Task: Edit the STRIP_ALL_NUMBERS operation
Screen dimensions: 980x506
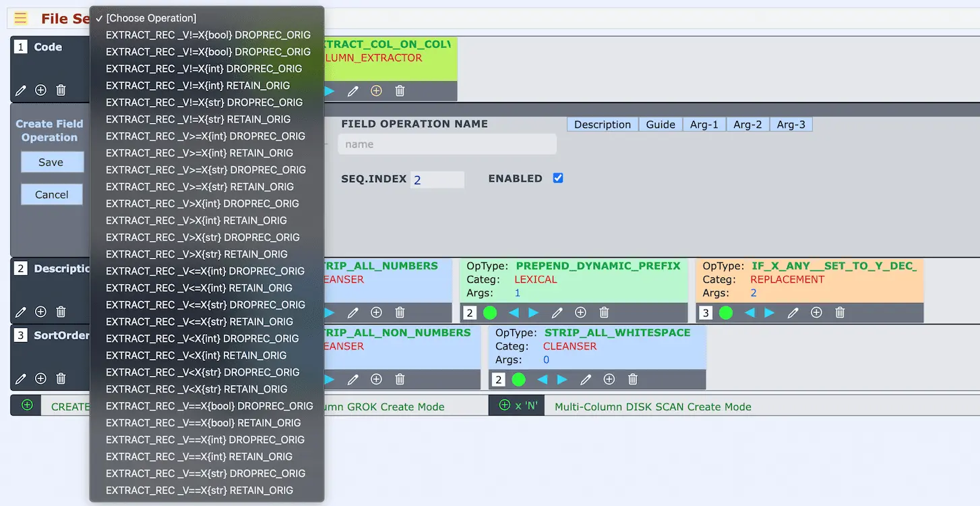Action: [x=353, y=312]
